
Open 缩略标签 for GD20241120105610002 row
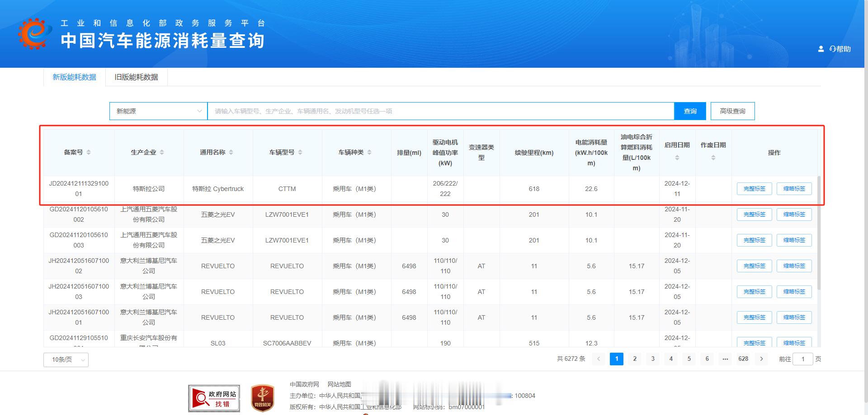click(x=794, y=214)
